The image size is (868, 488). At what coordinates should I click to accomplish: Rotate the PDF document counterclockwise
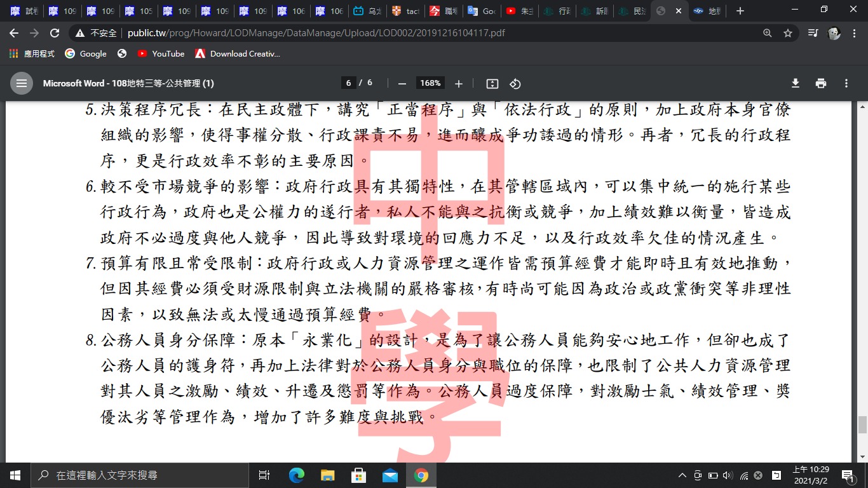click(515, 83)
